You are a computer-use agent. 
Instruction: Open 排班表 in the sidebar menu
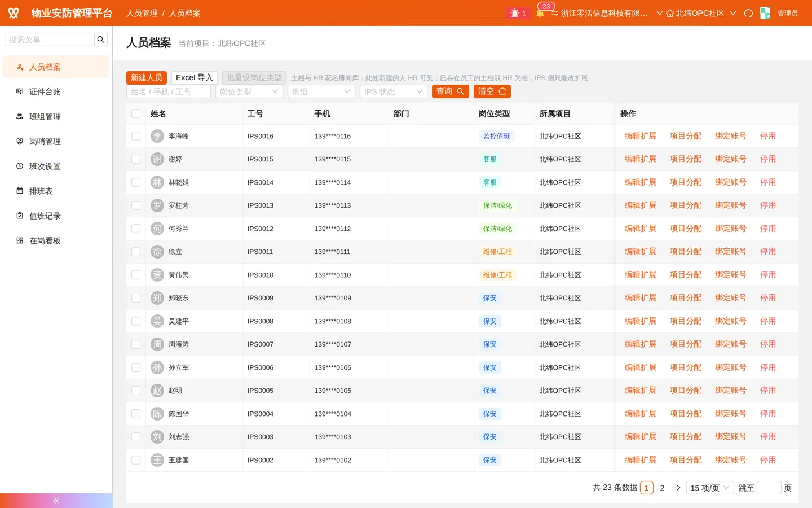pos(56,191)
